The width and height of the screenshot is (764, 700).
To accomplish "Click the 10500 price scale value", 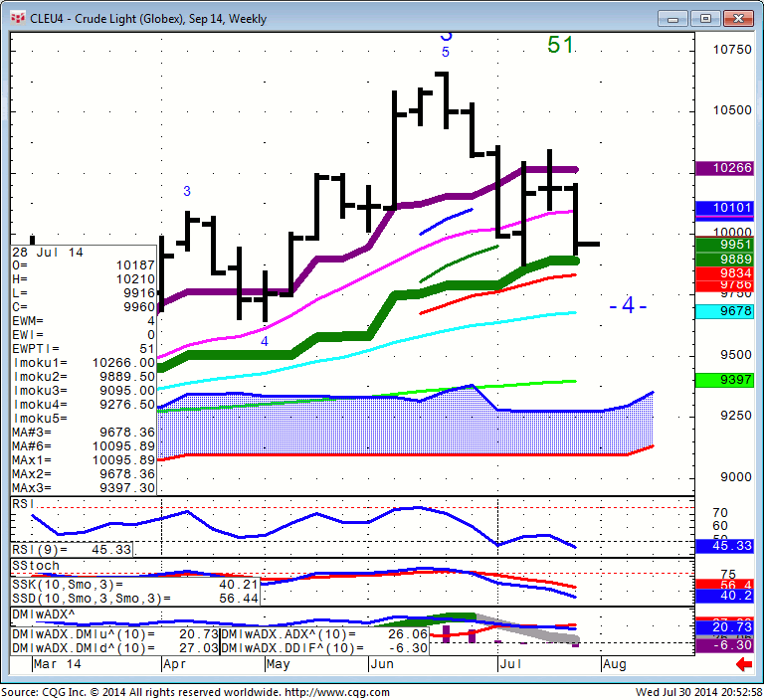I will coord(732,110).
